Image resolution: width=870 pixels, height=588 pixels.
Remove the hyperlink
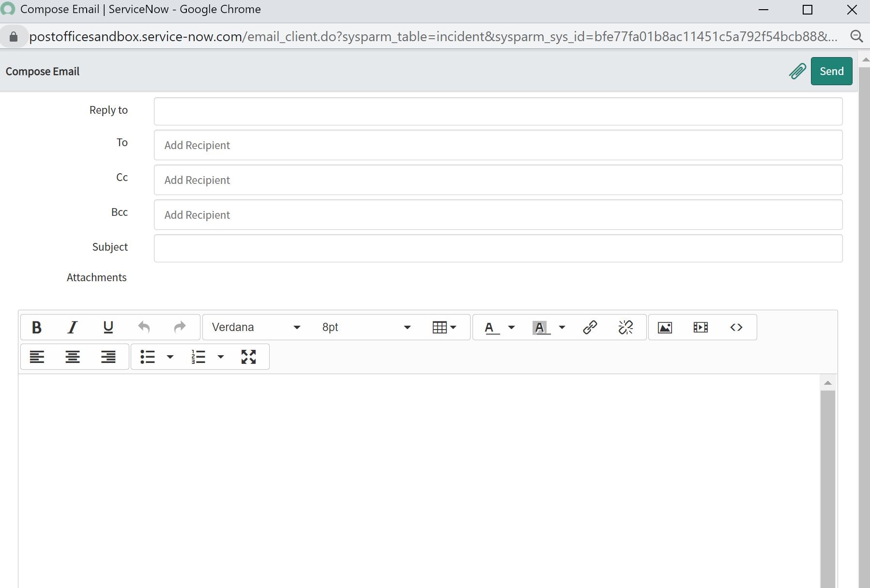626,327
